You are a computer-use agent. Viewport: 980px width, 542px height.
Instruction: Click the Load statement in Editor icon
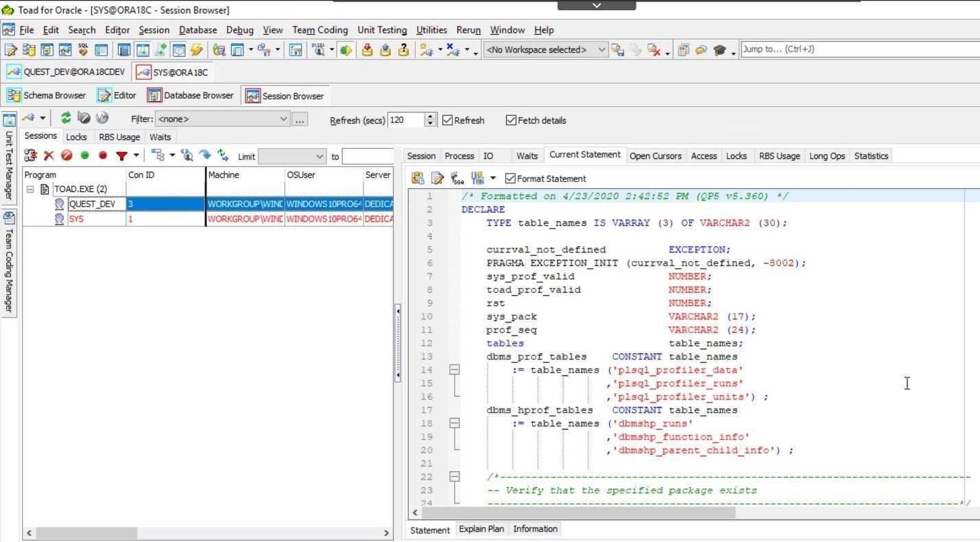click(x=437, y=178)
